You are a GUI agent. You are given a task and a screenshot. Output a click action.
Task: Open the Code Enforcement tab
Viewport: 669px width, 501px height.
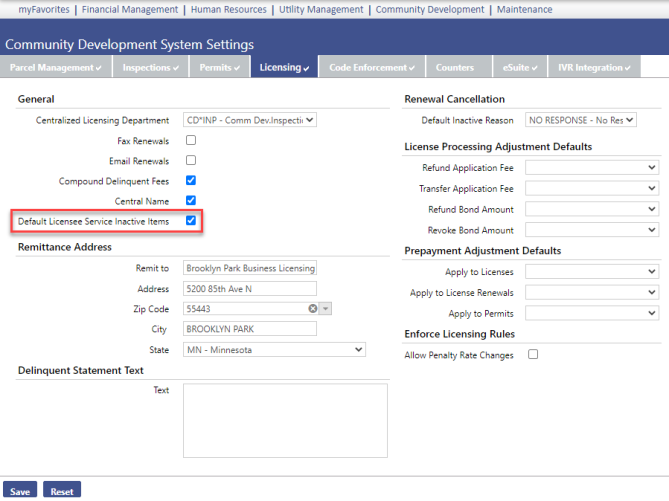370,68
